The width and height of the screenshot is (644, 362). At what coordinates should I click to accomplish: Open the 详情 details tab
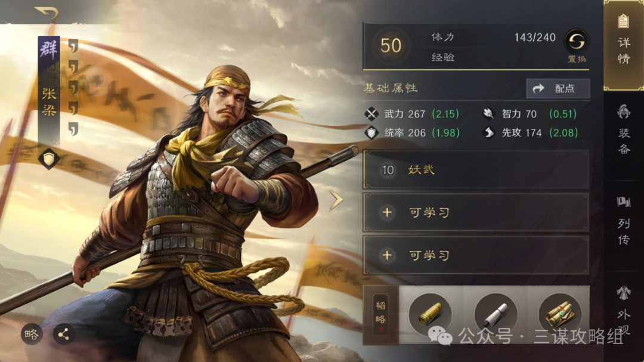(x=624, y=45)
